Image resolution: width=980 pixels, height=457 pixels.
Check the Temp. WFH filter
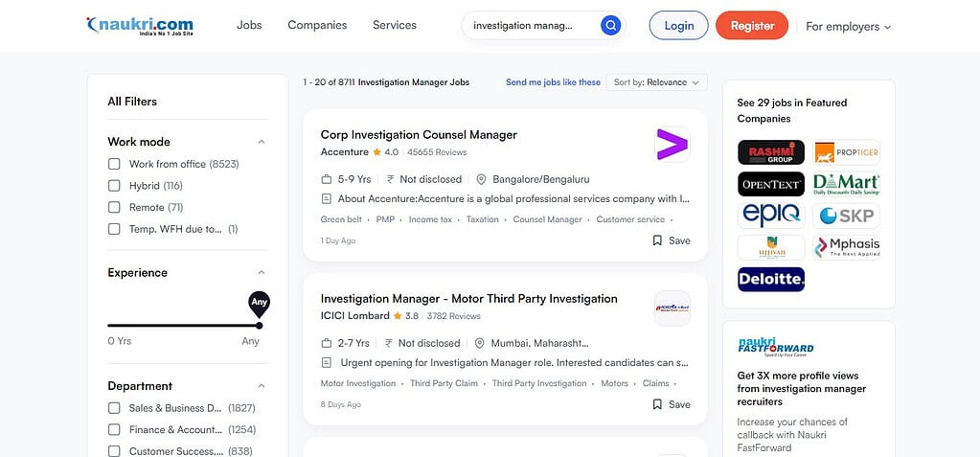pos(114,229)
